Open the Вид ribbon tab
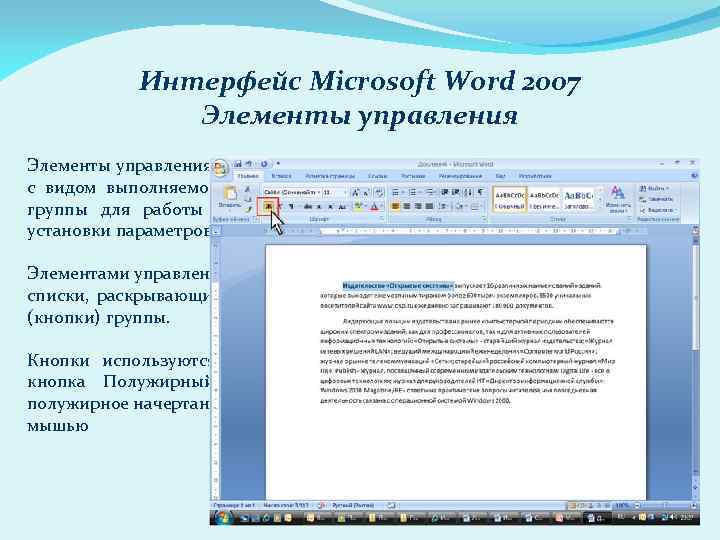The height and width of the screenshot is (540, 720). coord(501,176)
